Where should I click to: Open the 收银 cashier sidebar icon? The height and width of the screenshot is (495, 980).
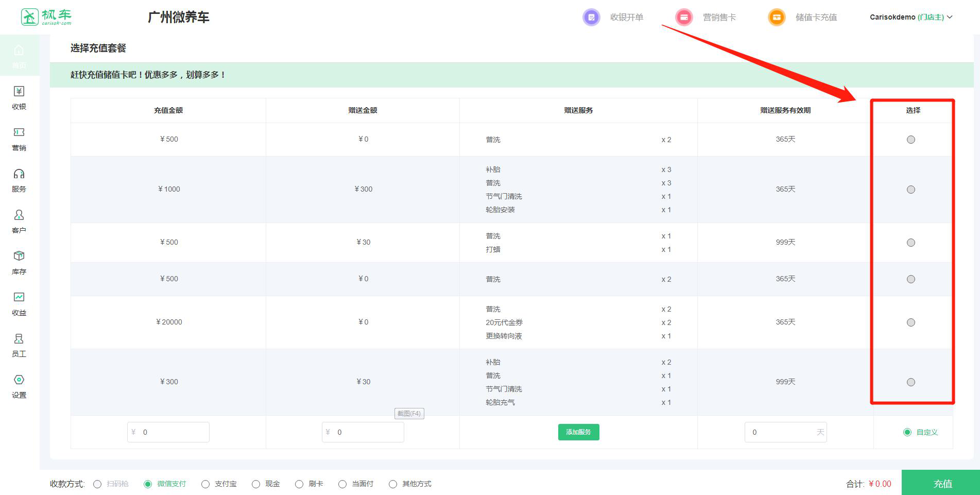coord(19,92)
